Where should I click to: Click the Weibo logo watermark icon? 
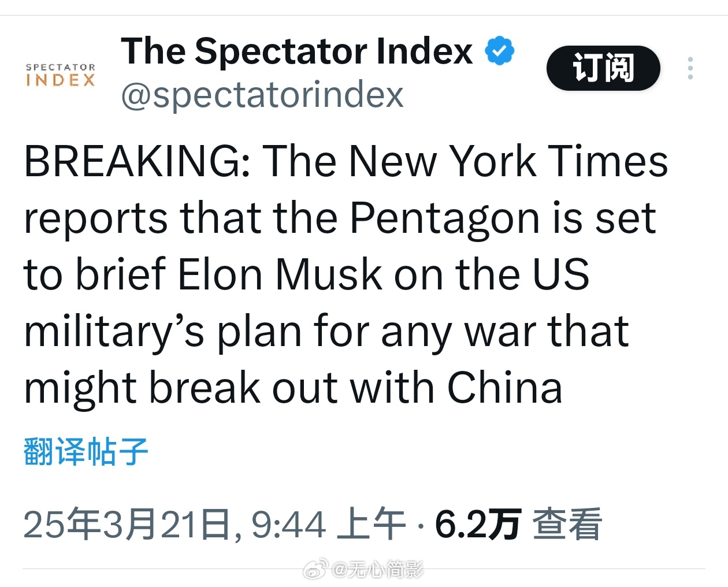[315, 570]
